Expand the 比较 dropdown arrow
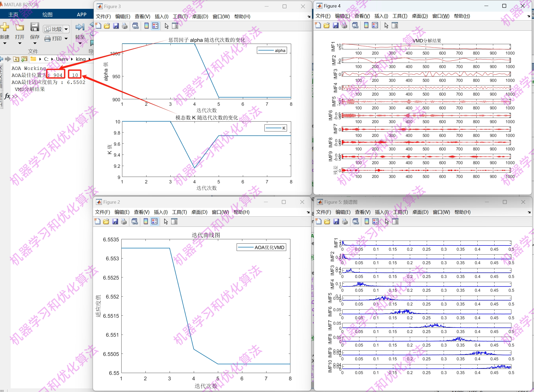 tap(66, 29)
